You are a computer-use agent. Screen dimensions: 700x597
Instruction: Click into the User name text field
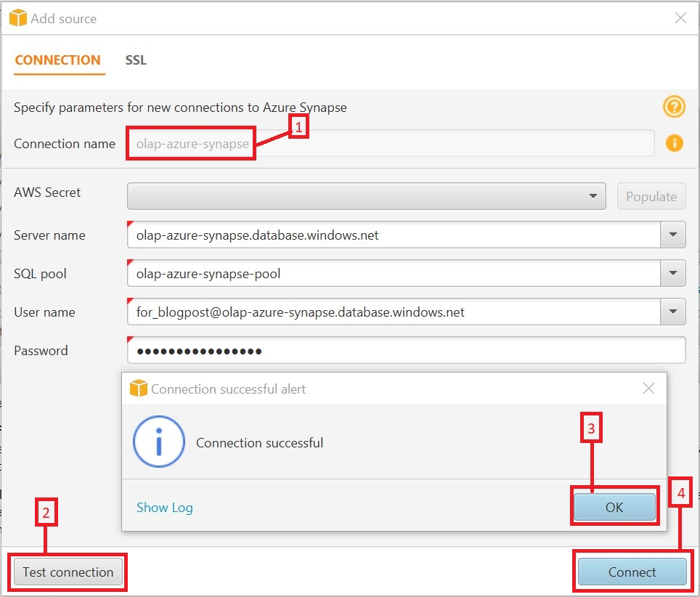394,312
